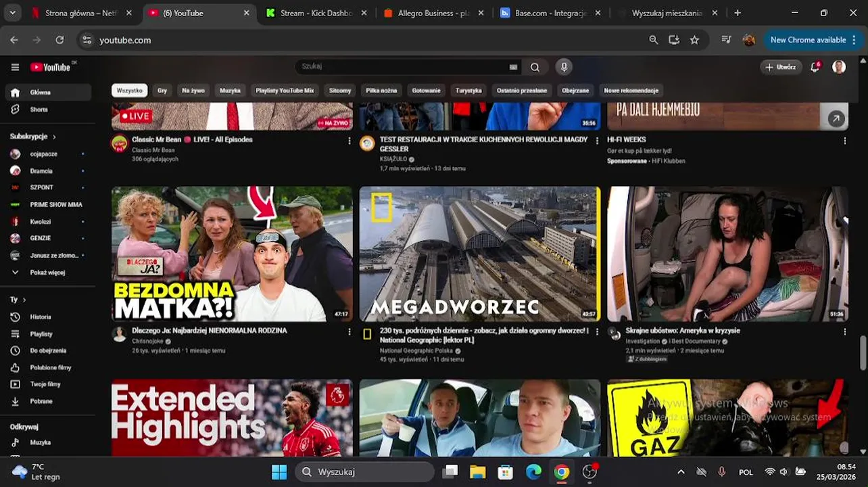
Task: Click the page vertical scrollbar thumb
Action: coord(863,352)
